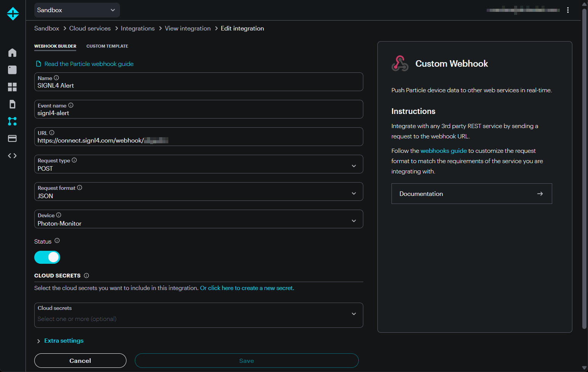Open Read the Particle webhook guide
The height and width of the screenshot is (372, 588).
pyautogui.click(x=89, y=64)
